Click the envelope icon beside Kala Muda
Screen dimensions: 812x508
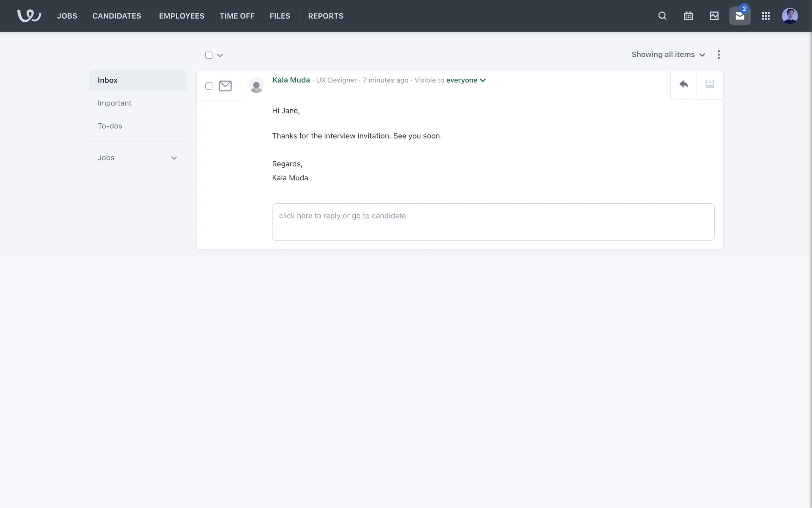(x=225, y=86)
